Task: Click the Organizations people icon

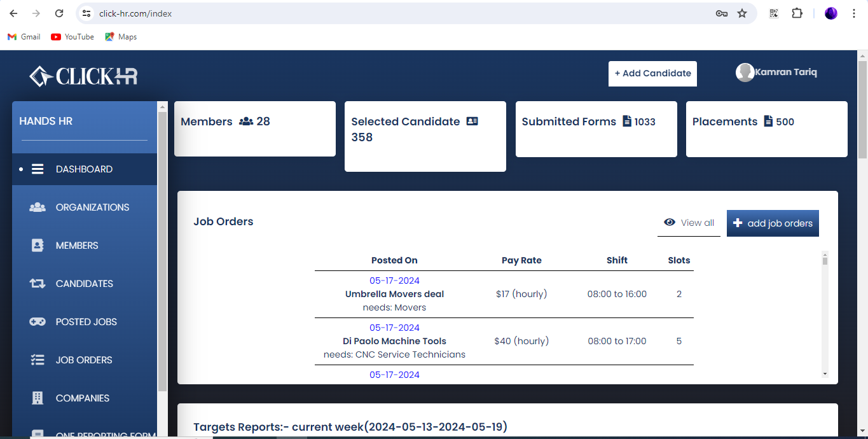Action: click(x=38, y=207)
